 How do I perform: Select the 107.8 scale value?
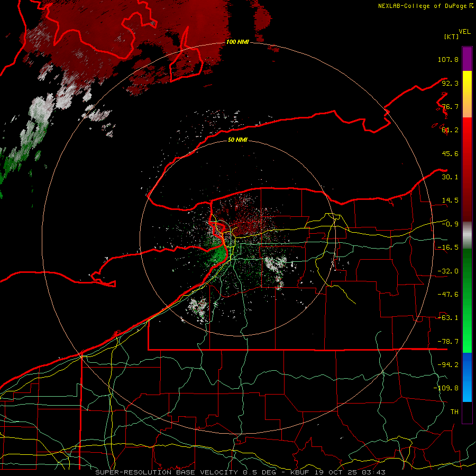[448, 59]
